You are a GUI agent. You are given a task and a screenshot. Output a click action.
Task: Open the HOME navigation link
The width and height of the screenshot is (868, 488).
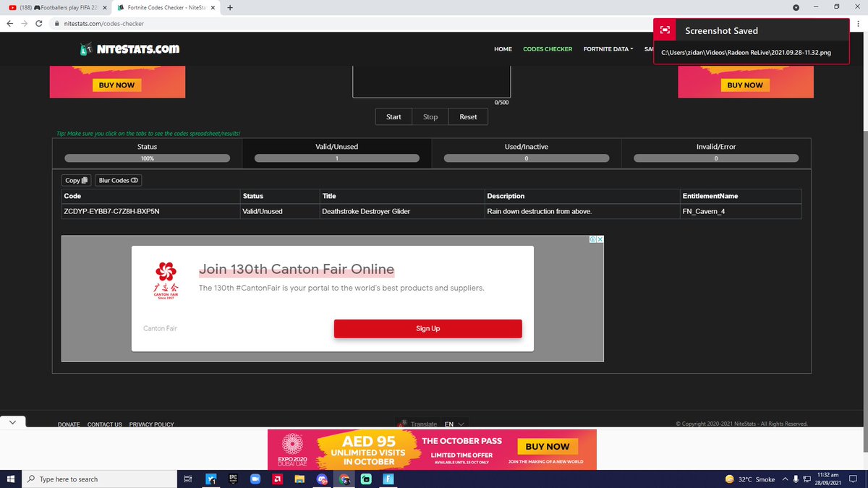503,49
